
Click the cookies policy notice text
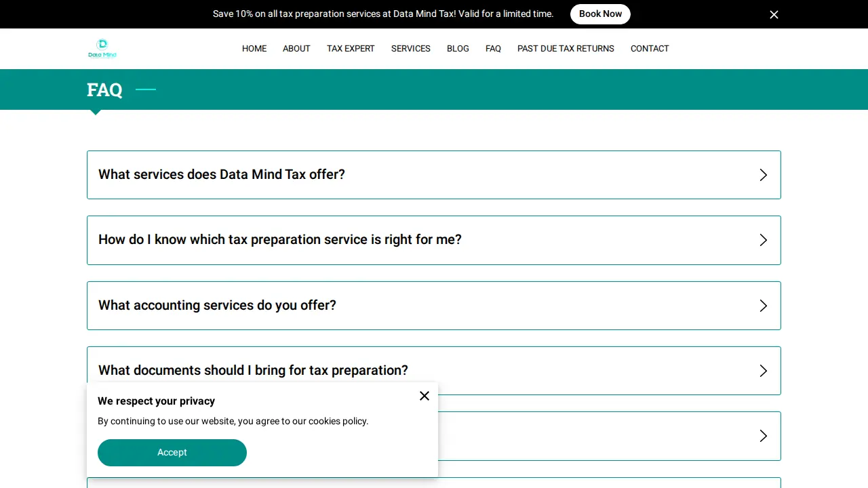pyautogui.click(x=233, y=421)
